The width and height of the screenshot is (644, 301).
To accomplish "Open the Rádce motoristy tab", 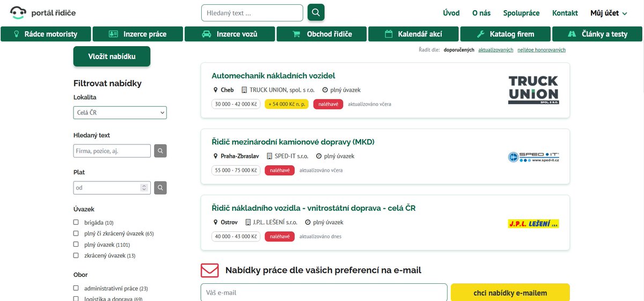I will coord(46,34).
